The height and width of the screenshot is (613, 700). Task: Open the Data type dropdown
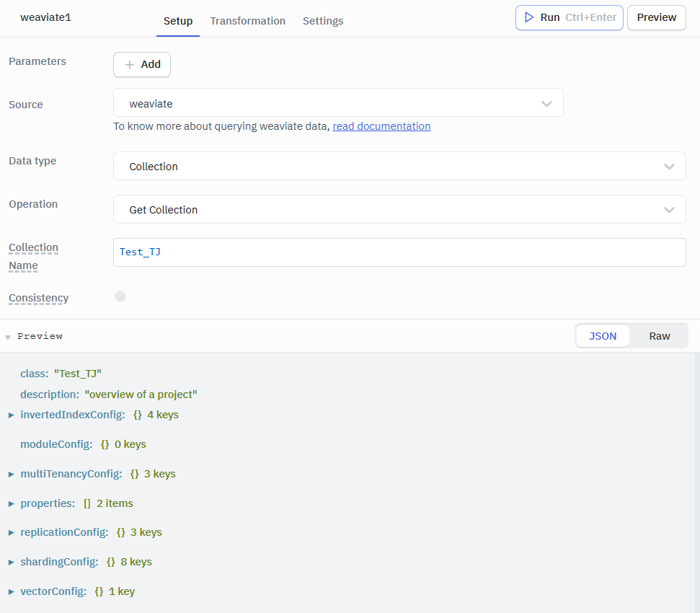click(399, 166)
